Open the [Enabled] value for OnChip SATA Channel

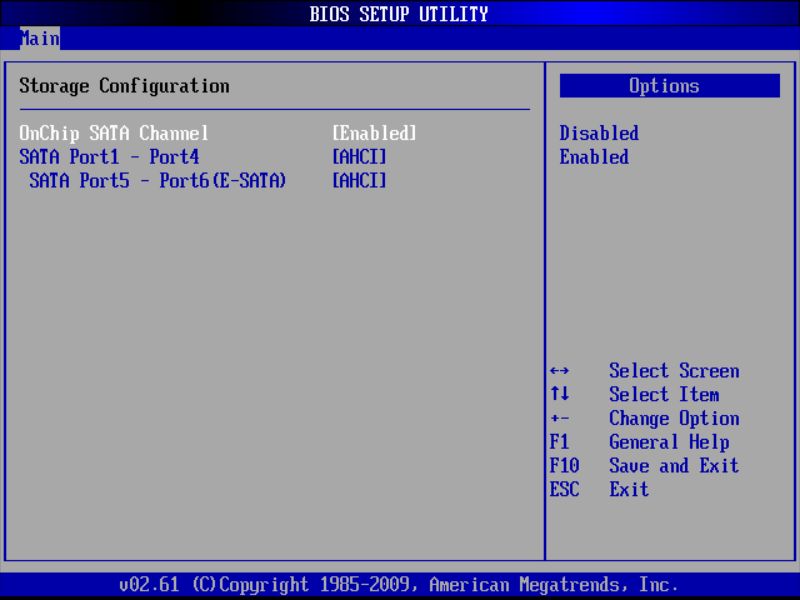365,133
